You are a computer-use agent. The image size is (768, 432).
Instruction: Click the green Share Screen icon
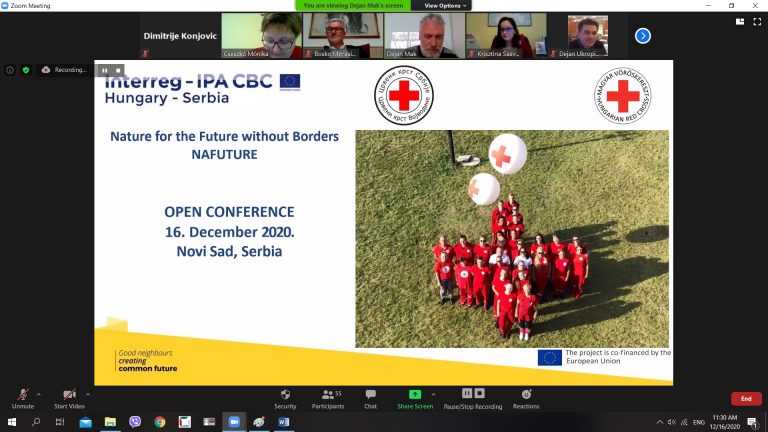(415, 395)
